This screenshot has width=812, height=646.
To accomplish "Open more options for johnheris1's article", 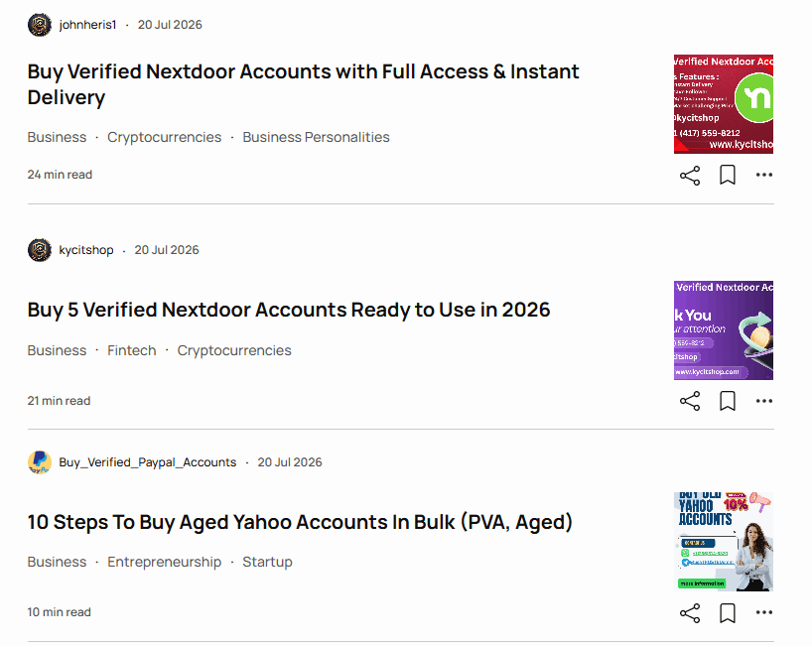I will [764, 175].
